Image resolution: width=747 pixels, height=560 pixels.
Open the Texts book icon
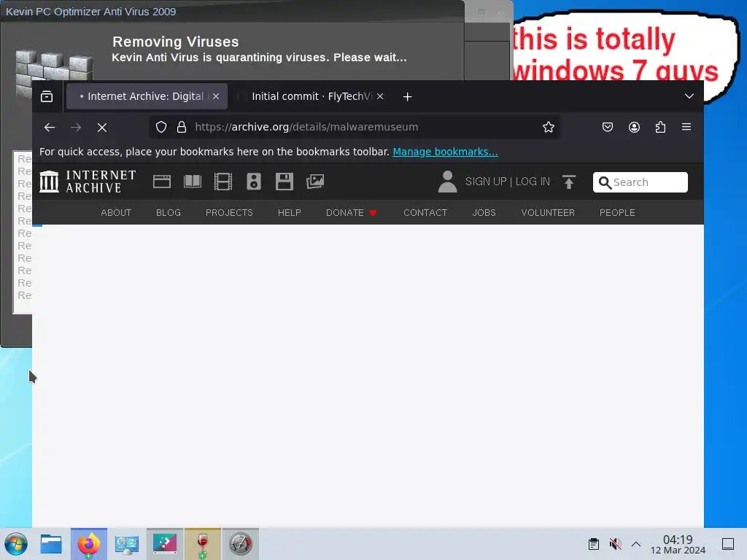(x=193, y=182)
